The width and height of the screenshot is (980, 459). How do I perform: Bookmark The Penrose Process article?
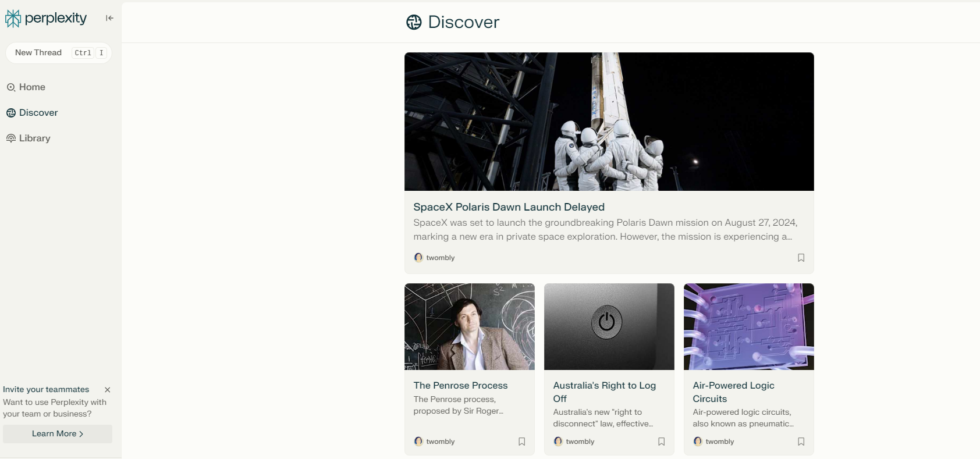[x=522, y=442]
